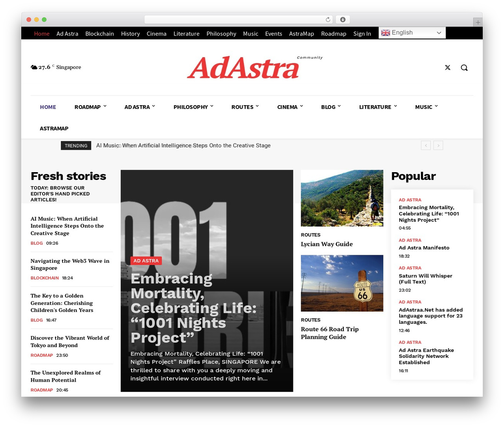Expand the Ad Astra main menu
504x427 pixels.
(x=140, y=107)
